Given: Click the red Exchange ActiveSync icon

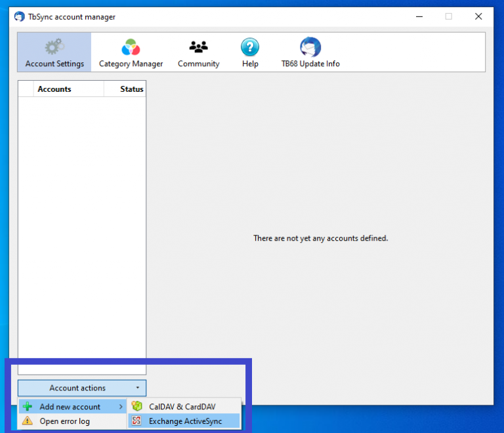Looking at the screenshot, I should pyautogui.click(x=136, y=421).
